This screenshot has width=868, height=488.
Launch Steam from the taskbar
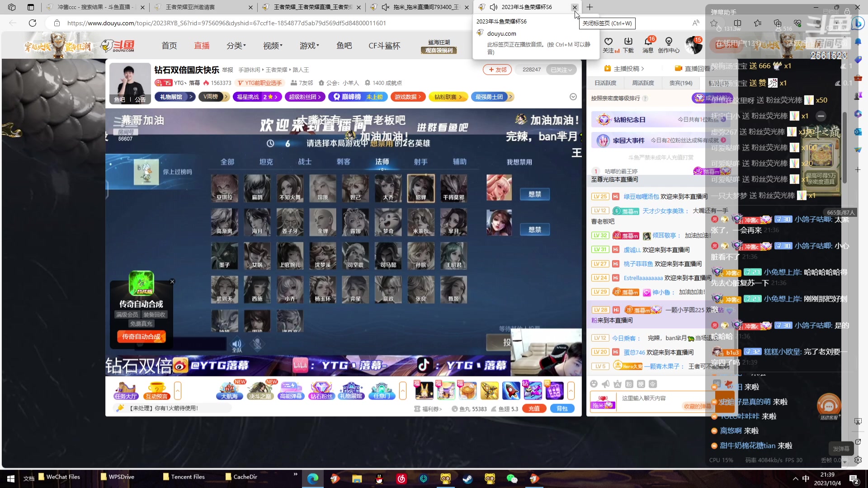[x=467, y=479]
